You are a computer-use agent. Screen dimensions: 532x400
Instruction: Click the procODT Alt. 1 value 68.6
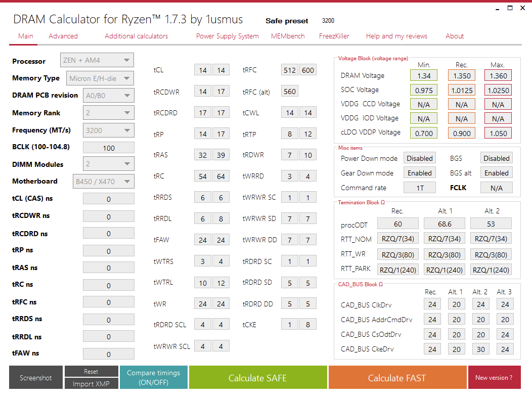click(445, 224)
